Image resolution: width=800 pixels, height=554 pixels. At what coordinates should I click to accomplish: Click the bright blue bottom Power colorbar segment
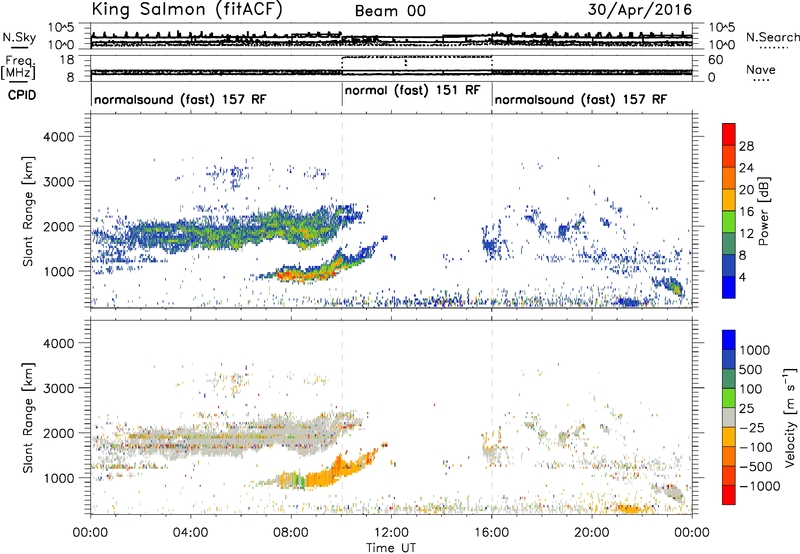point(729,287)
